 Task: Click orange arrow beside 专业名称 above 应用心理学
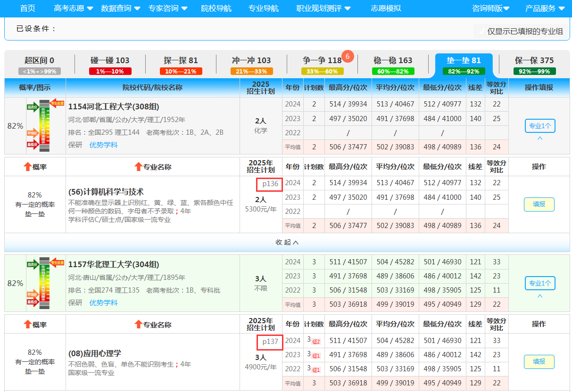138,324
